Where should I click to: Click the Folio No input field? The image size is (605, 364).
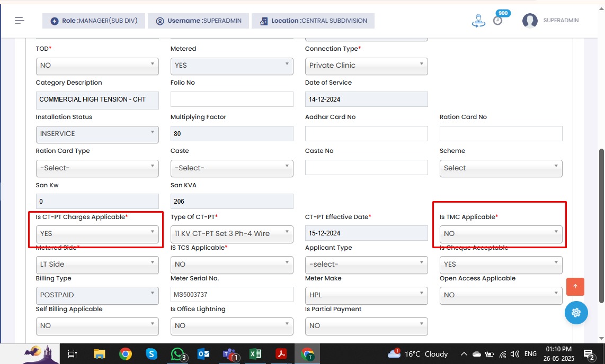(232, 99)
